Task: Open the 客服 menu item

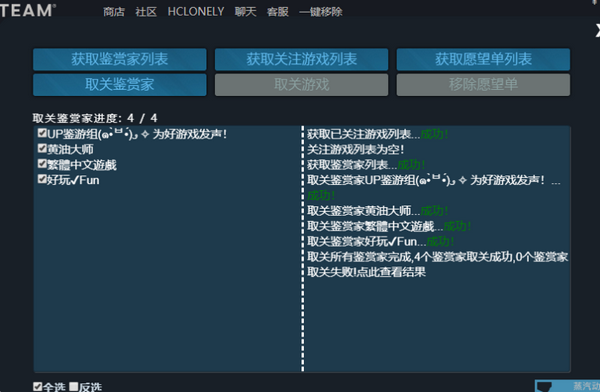Action: tap(277, 12)
